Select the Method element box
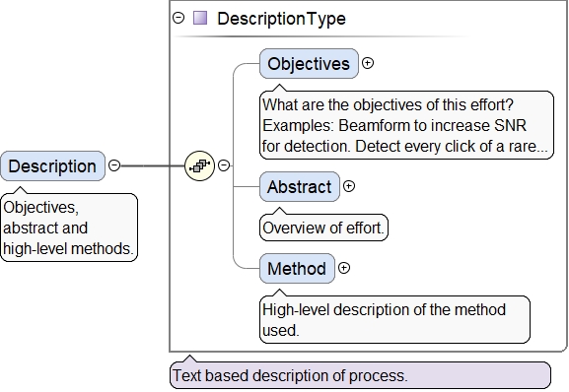 [297, 269]
